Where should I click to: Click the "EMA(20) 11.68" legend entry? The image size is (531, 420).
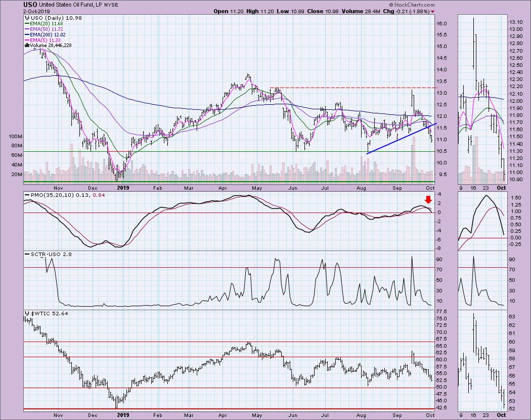[47, 24]
